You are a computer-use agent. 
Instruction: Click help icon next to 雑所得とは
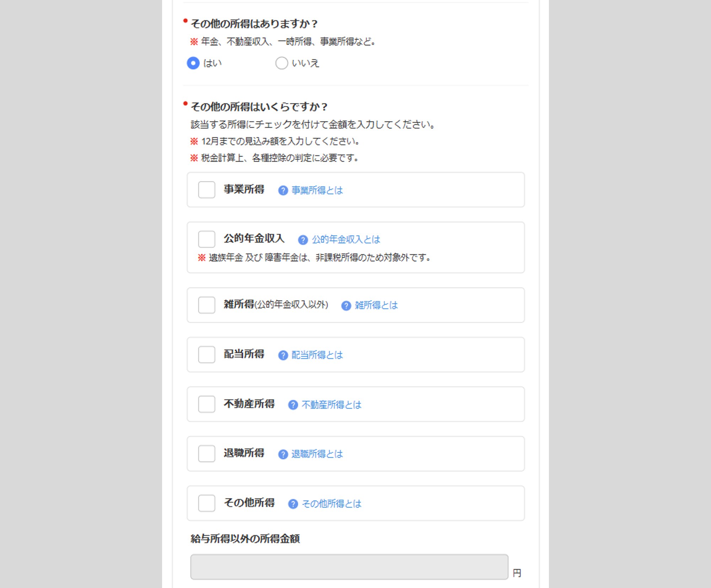pyautogui.click(x=346, y=306)
